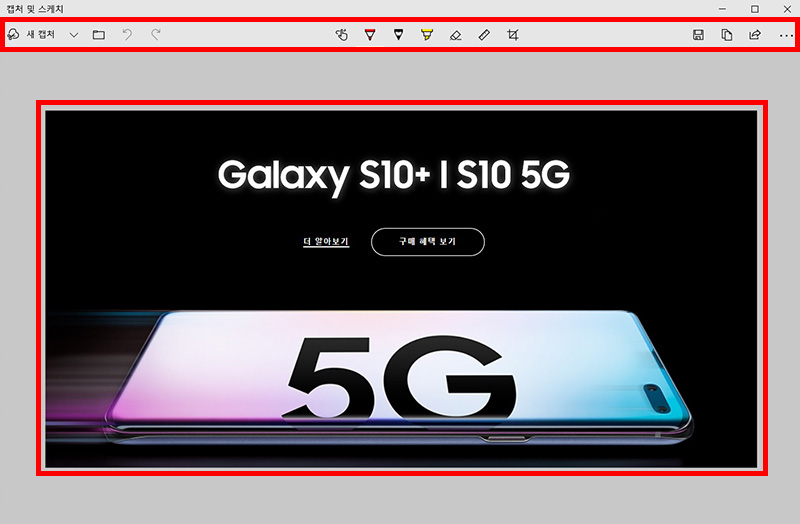Toggle the ruler tool

pos(484,35)
